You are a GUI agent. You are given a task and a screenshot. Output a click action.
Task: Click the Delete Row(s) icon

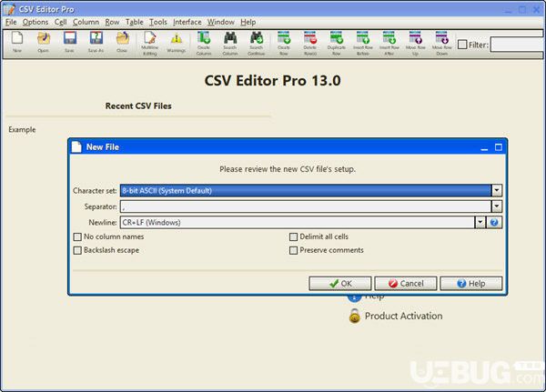[310, 37]
